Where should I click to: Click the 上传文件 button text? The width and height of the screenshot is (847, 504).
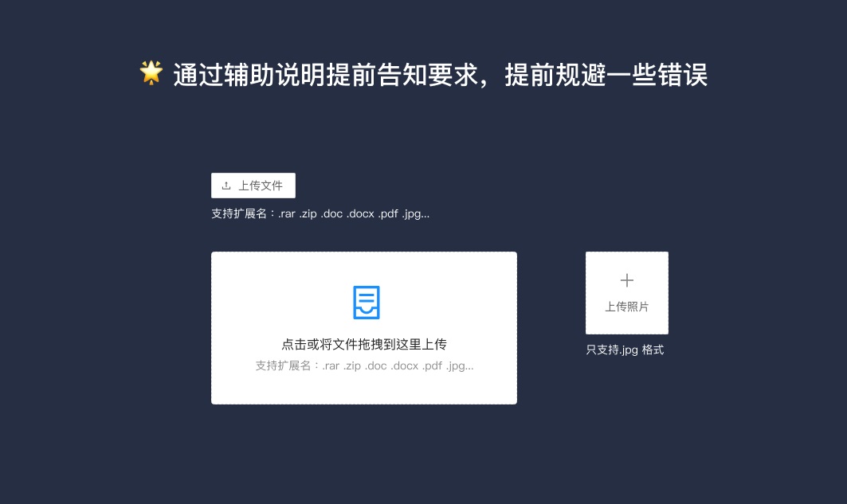click(261, 186)
